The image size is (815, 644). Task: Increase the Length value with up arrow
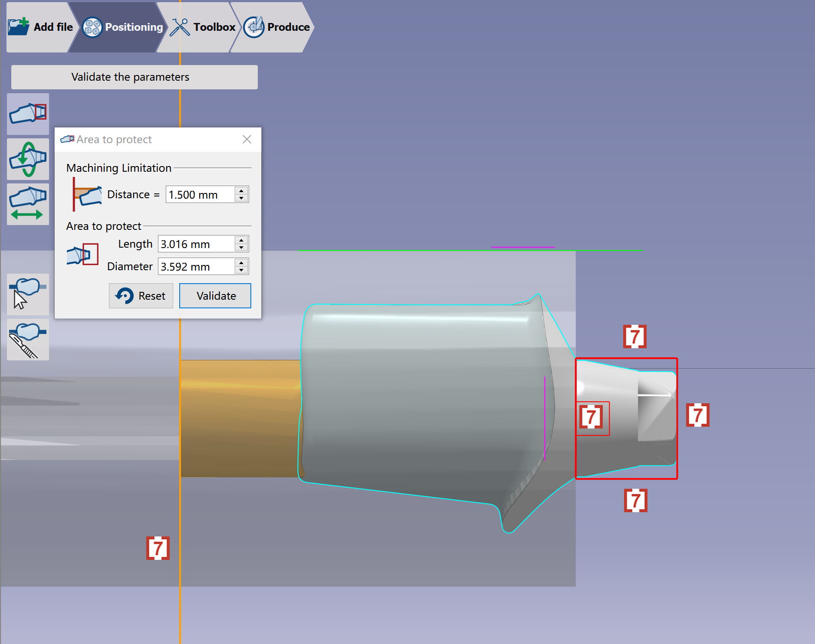(241, 240)
